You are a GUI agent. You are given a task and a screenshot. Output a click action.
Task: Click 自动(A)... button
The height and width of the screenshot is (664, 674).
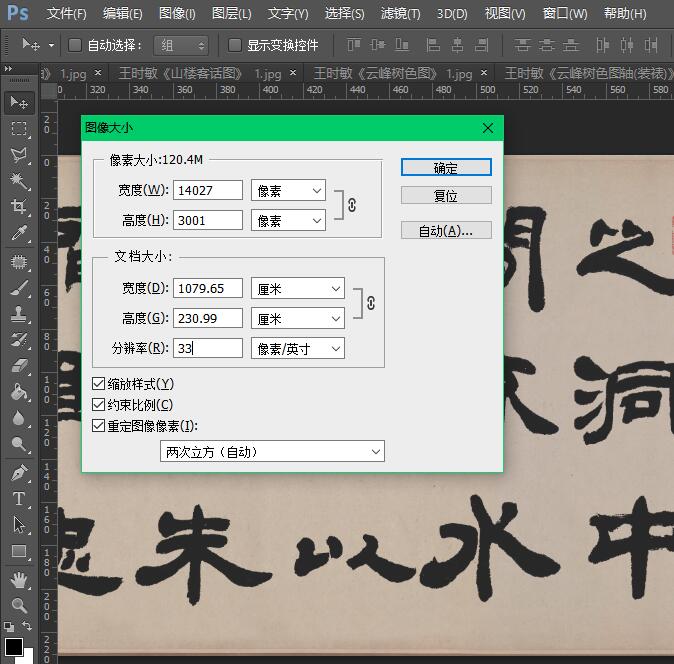tap(446, 231)
